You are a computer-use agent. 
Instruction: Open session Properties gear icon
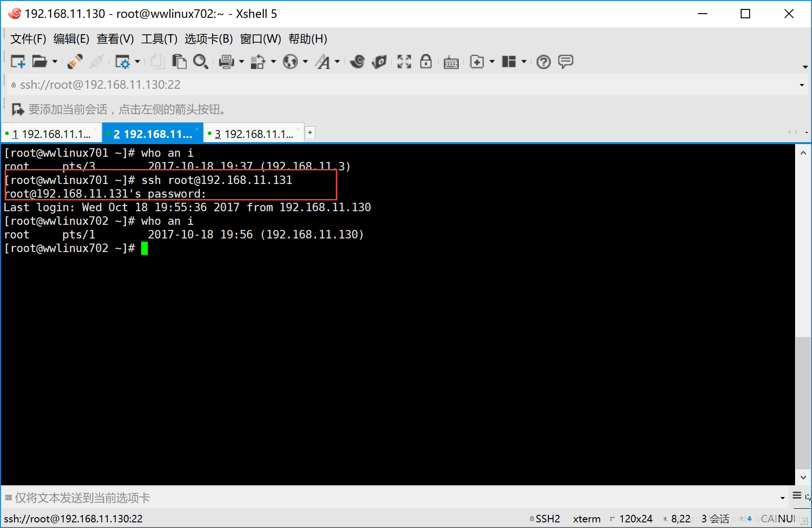pyautogui.click(x=123, y=61)
